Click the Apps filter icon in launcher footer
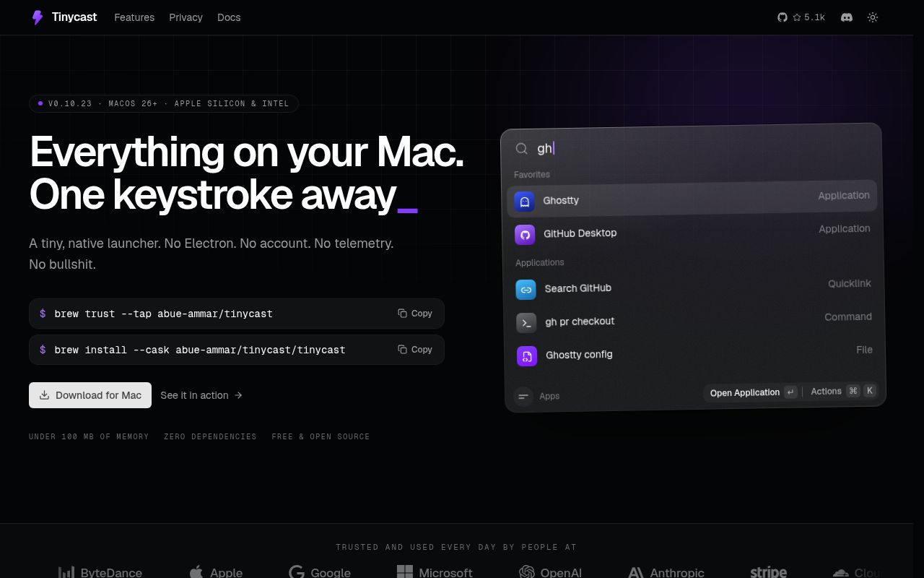The height and width of the screenshot is (578, 924). click(x=523, y=397)
